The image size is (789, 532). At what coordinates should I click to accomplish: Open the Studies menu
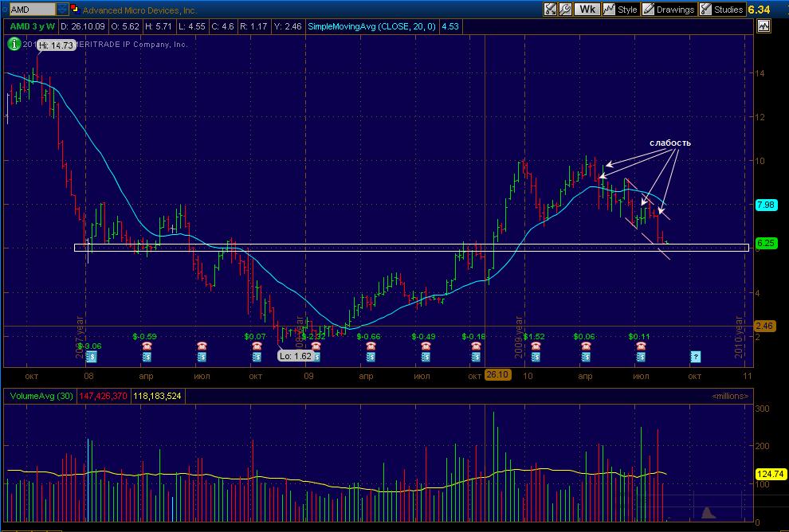coord(722,9)
